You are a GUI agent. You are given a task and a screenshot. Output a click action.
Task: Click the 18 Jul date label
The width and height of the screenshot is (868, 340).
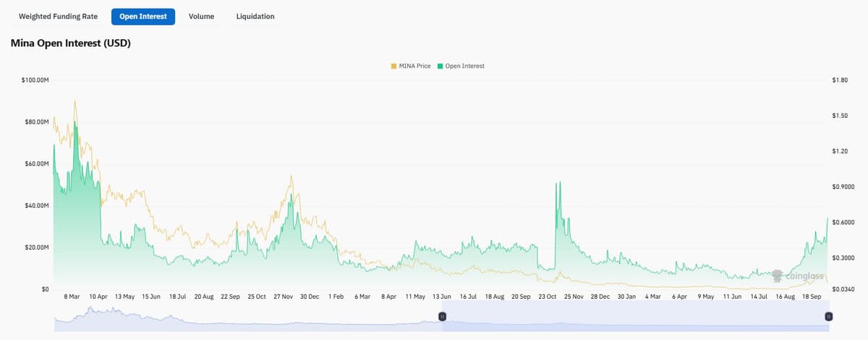[177, 297]
